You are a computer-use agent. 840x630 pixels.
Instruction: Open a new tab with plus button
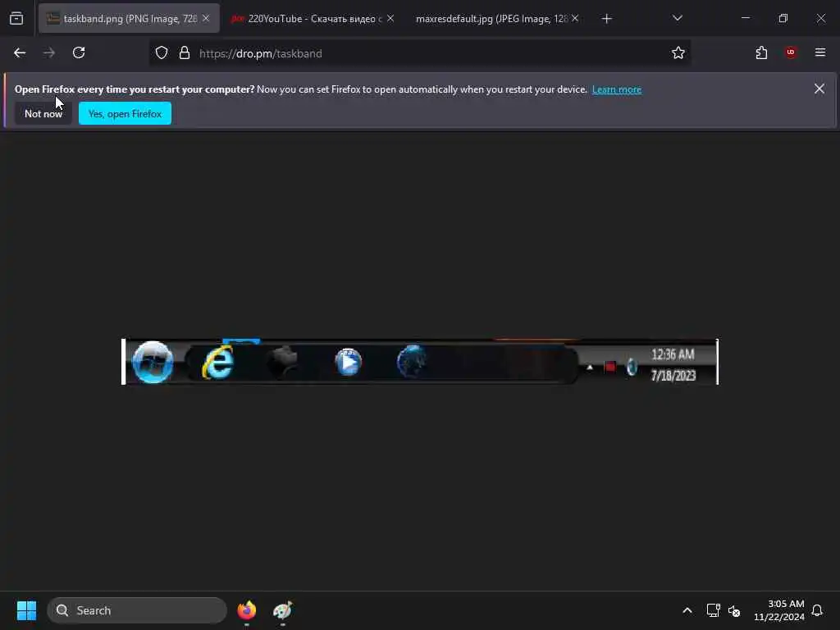(606, 19)
